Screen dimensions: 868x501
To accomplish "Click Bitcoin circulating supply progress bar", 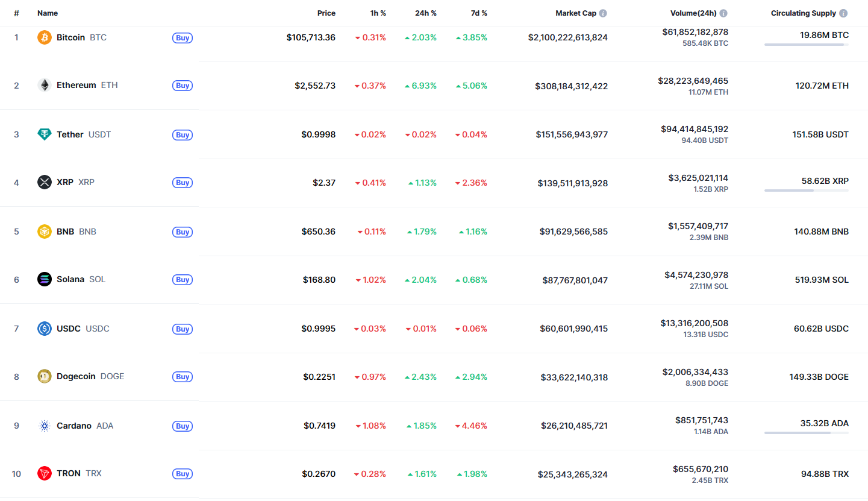I will pos(807,44).
